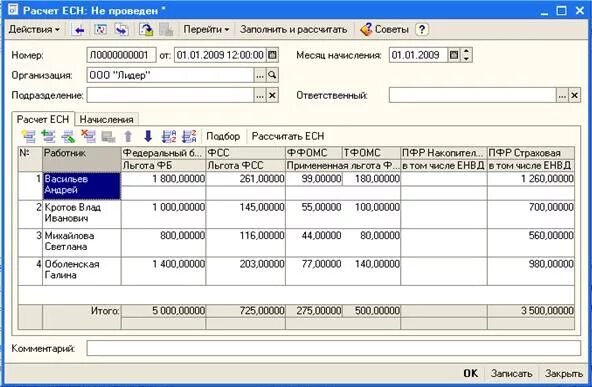Click the post document icon in toolbar
This screenshot has height=387, width=592.
pos(146,30)
